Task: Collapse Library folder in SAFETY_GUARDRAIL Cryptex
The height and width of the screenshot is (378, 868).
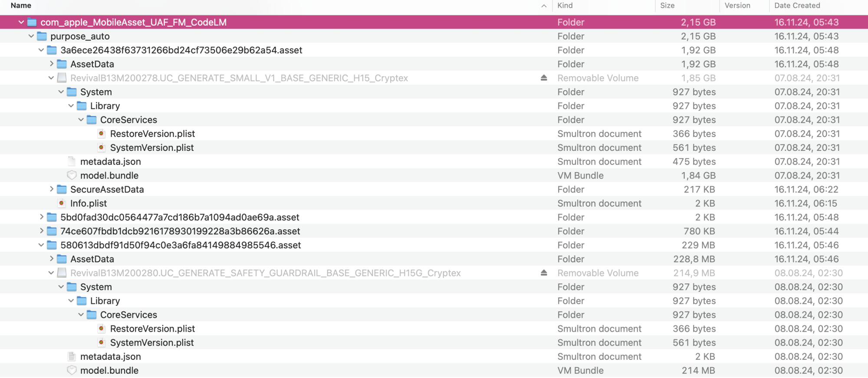Action: tap(71, 300)
